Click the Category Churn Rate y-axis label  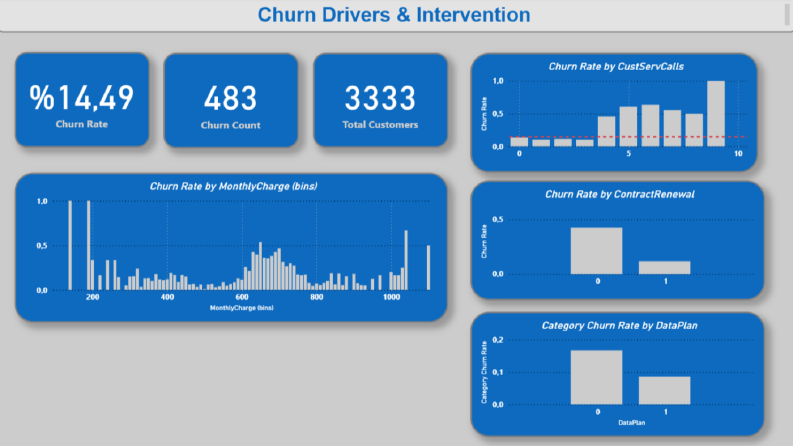click(x=484, y=372)
